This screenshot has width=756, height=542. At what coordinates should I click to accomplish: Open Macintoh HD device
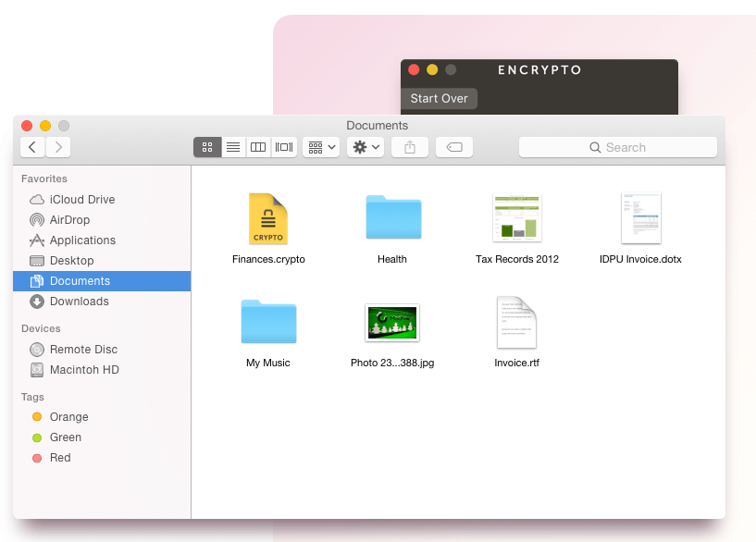pos(102,370)
